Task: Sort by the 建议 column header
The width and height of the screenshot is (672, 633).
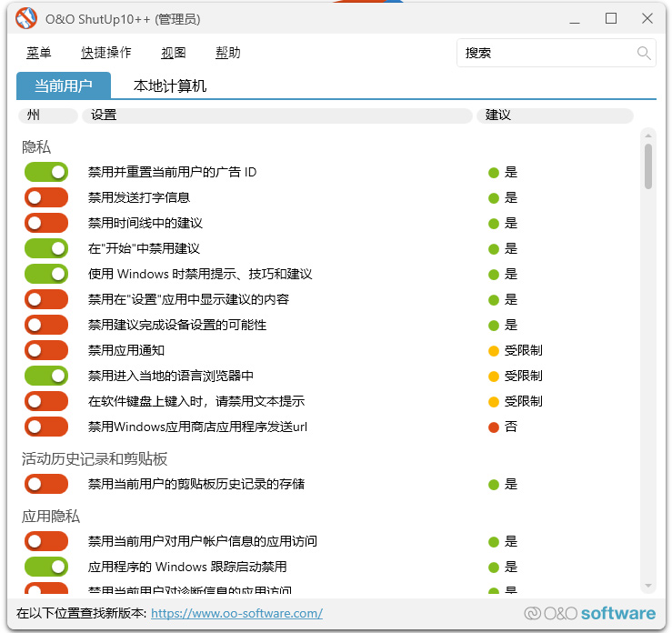Action: [555, 116]
